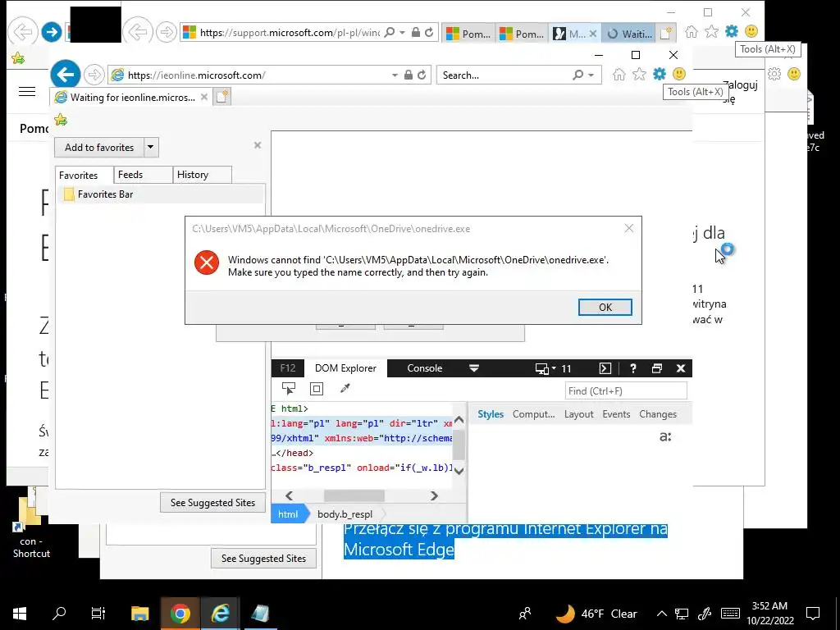Open developer tools help question mark
The image size is (840, 630).
632,368
